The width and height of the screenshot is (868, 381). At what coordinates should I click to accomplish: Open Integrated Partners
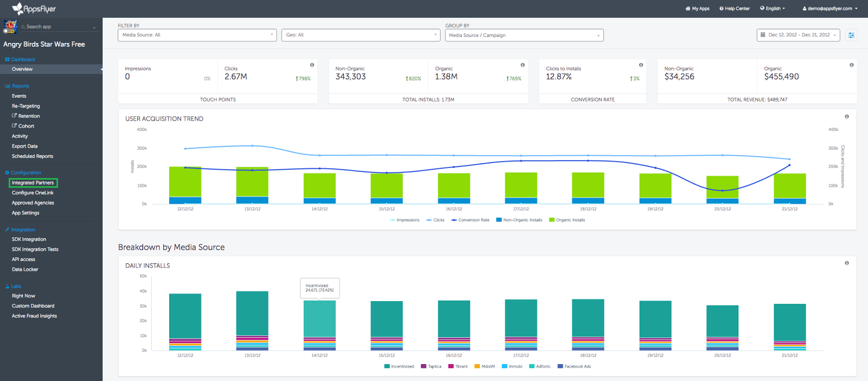(x=33, y=183)
